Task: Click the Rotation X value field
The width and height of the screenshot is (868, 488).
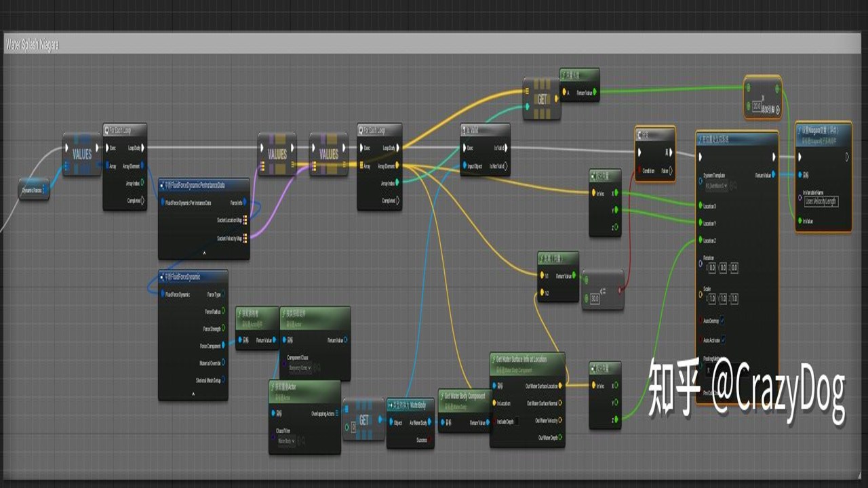Action: [711, 268]
